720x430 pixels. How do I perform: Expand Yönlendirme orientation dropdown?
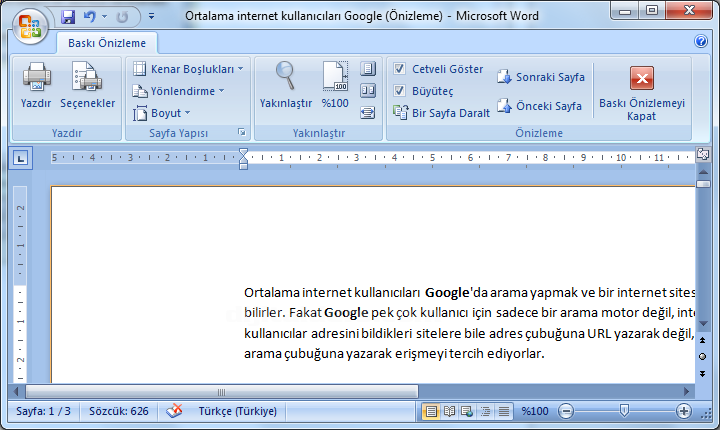tap(179, 91)
